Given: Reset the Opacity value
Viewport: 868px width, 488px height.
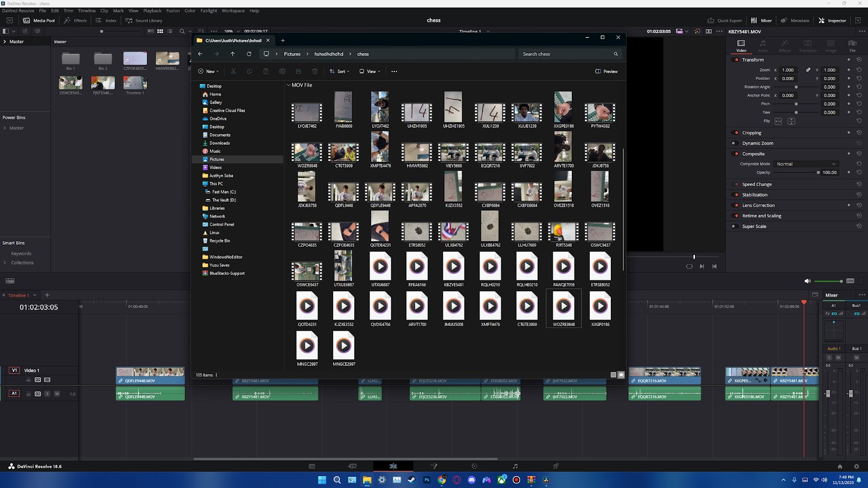Looking at the screenshot, I should coord(859,172).
